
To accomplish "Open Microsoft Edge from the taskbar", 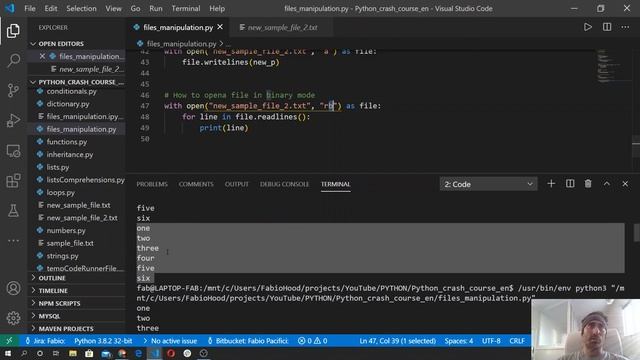I will [138, 353].
